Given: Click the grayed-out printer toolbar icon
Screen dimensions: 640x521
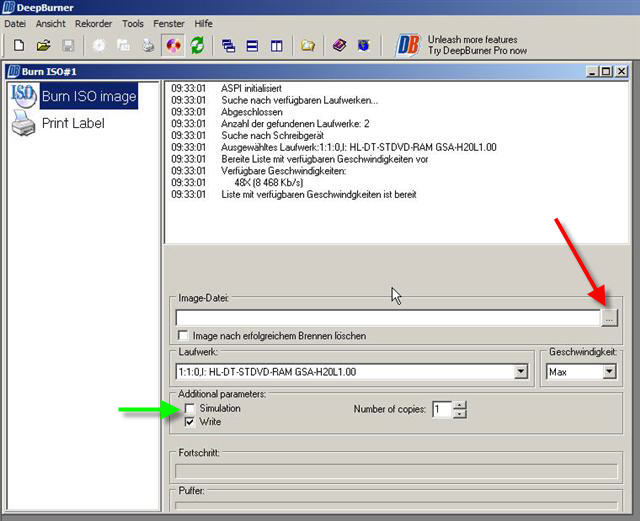Looking at the screenshot, I should (x=148, y=45).
